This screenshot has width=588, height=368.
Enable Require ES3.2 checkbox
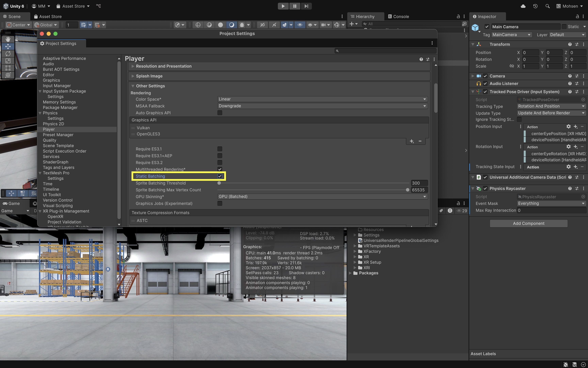point(220,163)
